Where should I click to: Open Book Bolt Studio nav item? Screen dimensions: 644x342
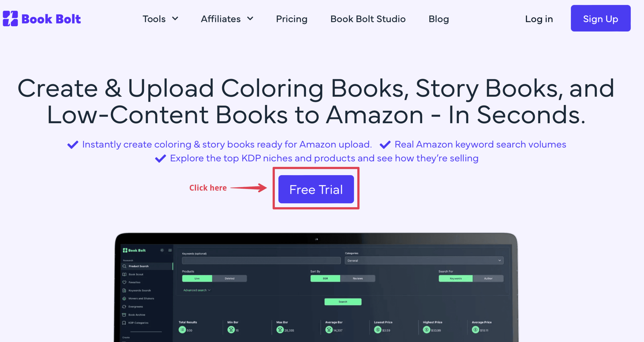pos(368,19)
